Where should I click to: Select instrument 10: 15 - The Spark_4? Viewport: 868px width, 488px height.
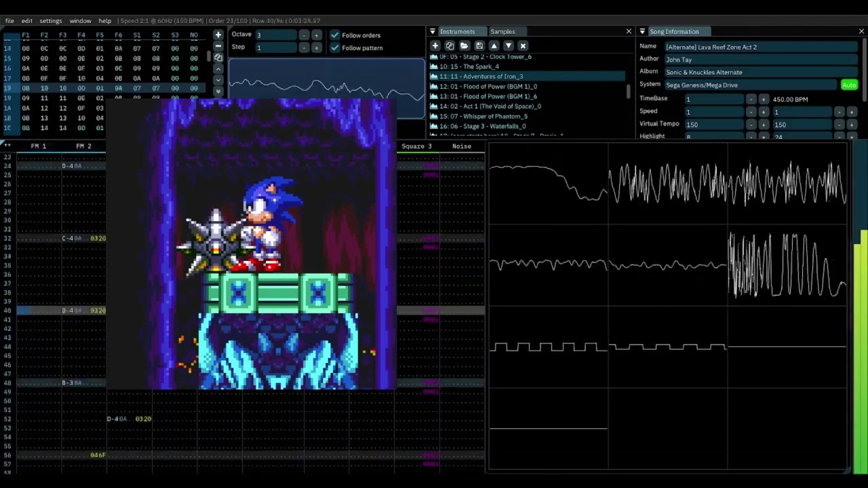[x=526, y=66]
